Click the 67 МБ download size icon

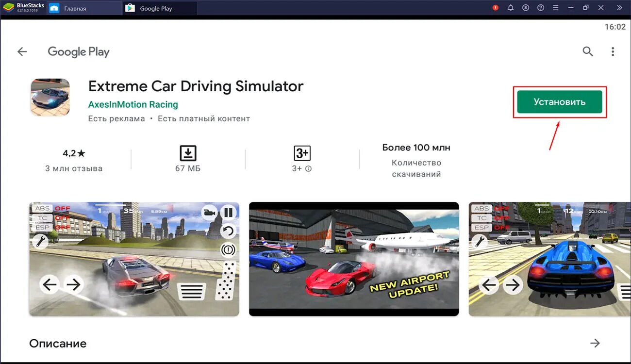188,153
